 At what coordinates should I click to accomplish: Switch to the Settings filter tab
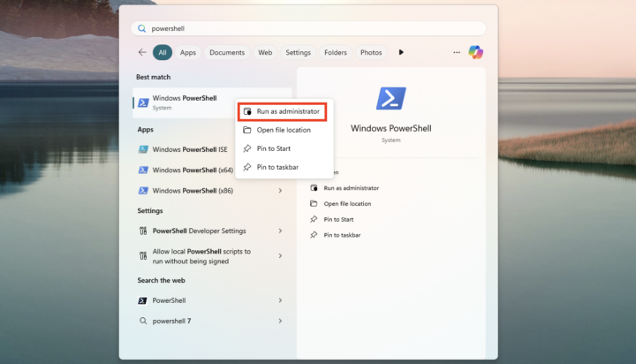pyautogui.click(x=299, y=52)
